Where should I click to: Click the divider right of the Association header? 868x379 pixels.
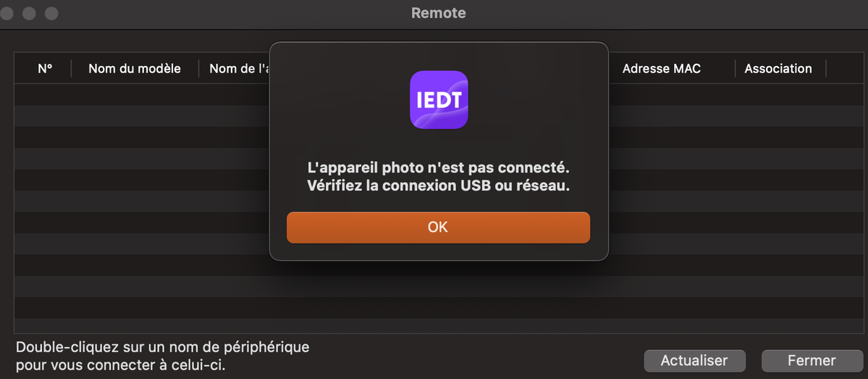point(826,69)
